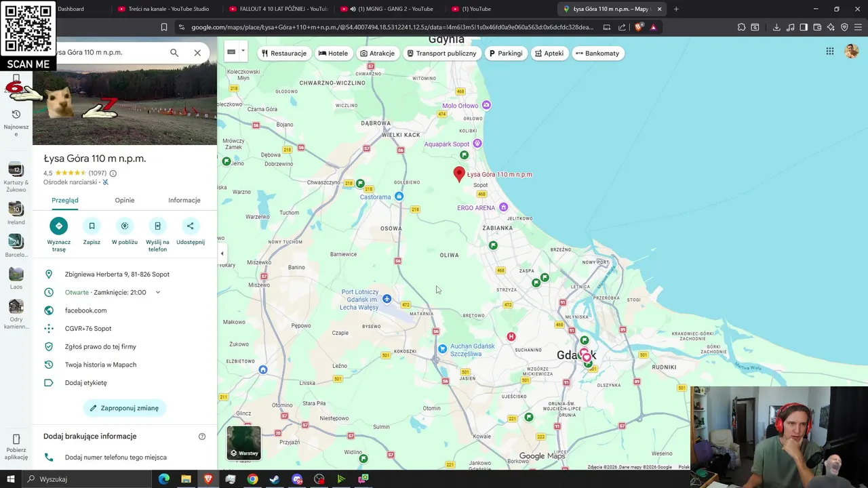Click the Auchan Gdańsk Szczęśliwa marker
This screenshot has height=488, width=868.
coord(442,349)
